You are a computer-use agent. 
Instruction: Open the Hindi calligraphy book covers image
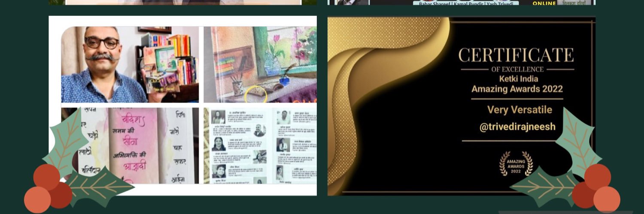click(130, 146)
